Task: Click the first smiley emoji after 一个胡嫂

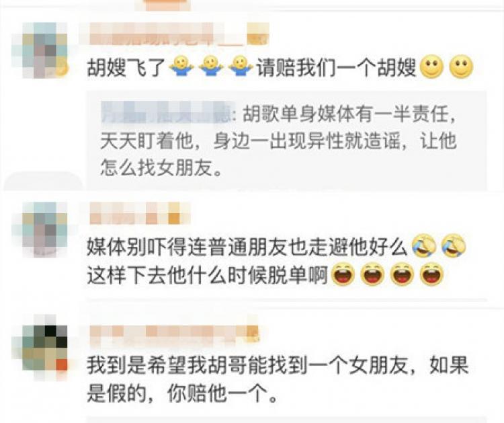Action: [432, 67]
